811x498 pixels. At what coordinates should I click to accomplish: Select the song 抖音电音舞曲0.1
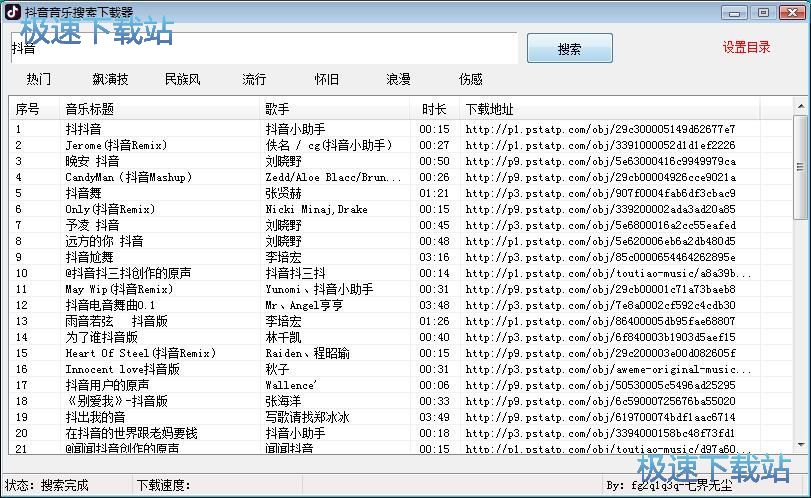coord(110,305)
